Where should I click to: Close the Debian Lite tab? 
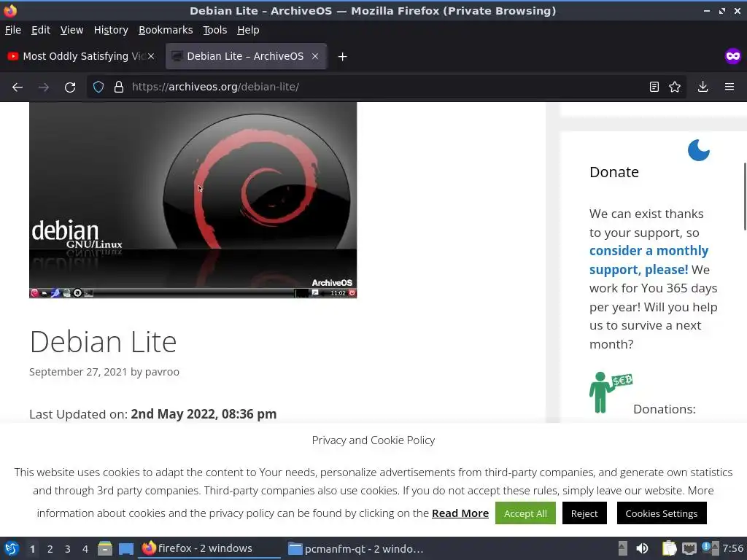pos(315,56)
